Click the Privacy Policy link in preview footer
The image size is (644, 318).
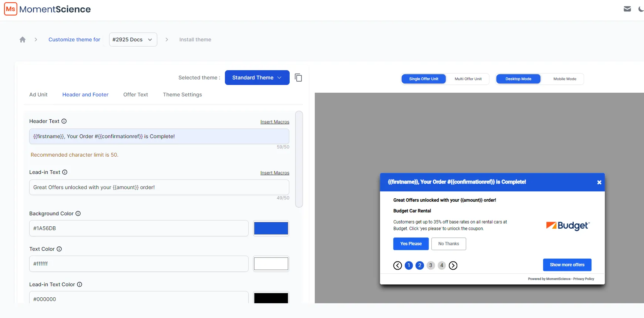(x=584, y=279)
